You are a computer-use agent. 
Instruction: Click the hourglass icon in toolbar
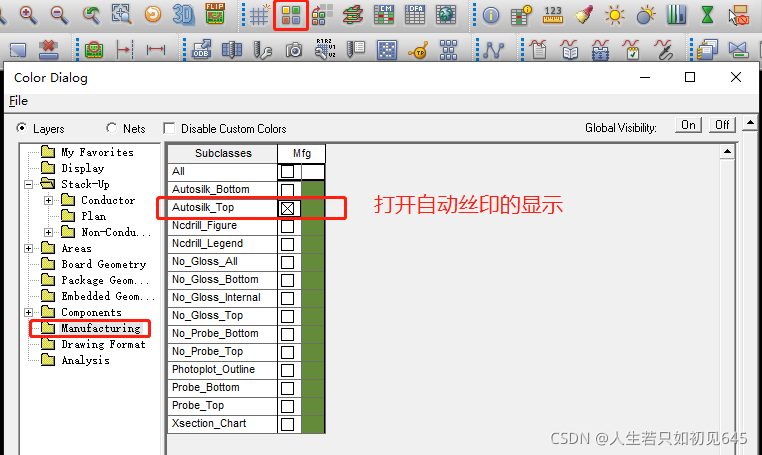708,15
